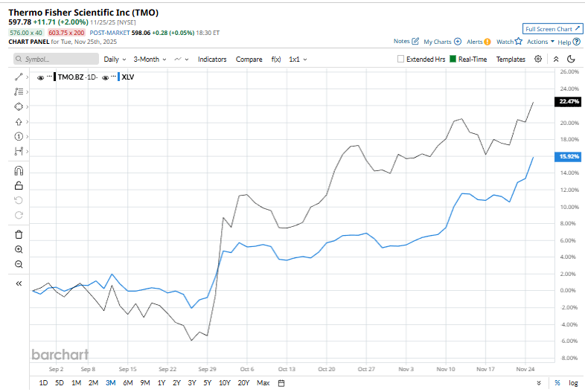585x392 pixels.
Task: Delete drawings with the trash icon
Action: tap(19, 234)
